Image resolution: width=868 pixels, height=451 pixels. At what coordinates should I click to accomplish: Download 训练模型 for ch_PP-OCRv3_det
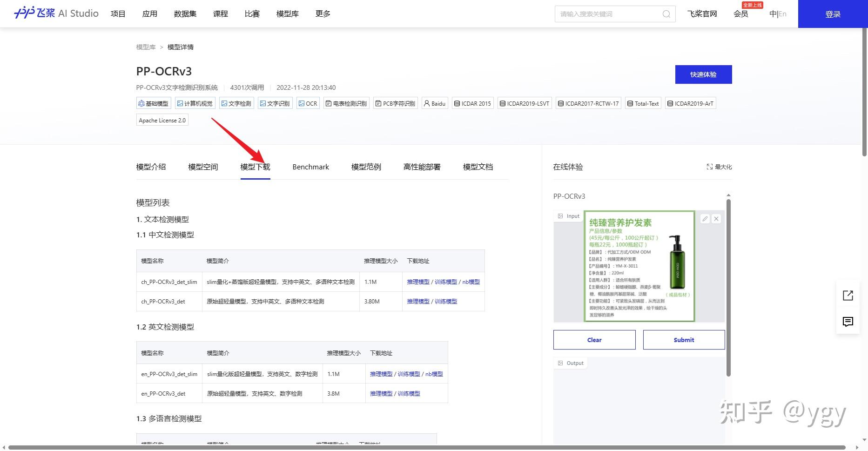[446, 301]
